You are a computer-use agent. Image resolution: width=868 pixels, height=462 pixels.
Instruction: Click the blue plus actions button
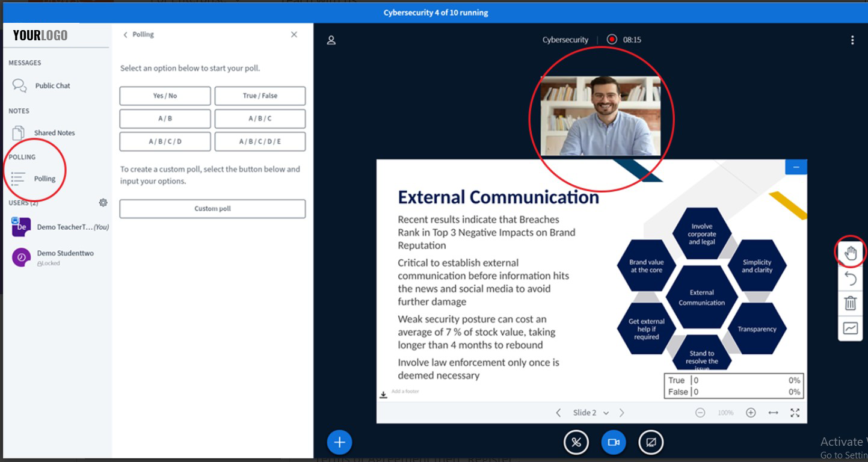339,443
